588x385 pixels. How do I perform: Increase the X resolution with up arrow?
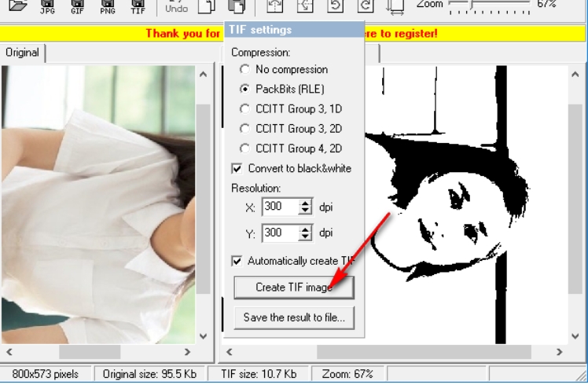tap(305, 203)
